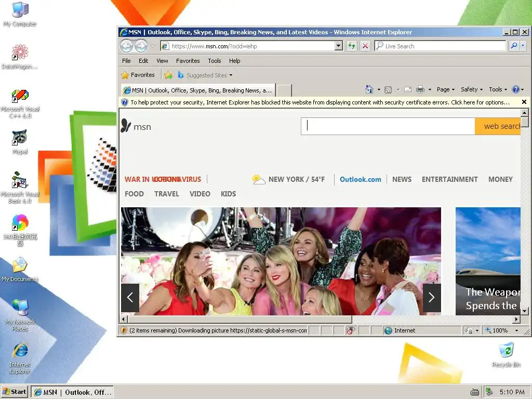Click the address bar URL field
The height and width of the screenshot is (399, 532).
click(248, 46)
